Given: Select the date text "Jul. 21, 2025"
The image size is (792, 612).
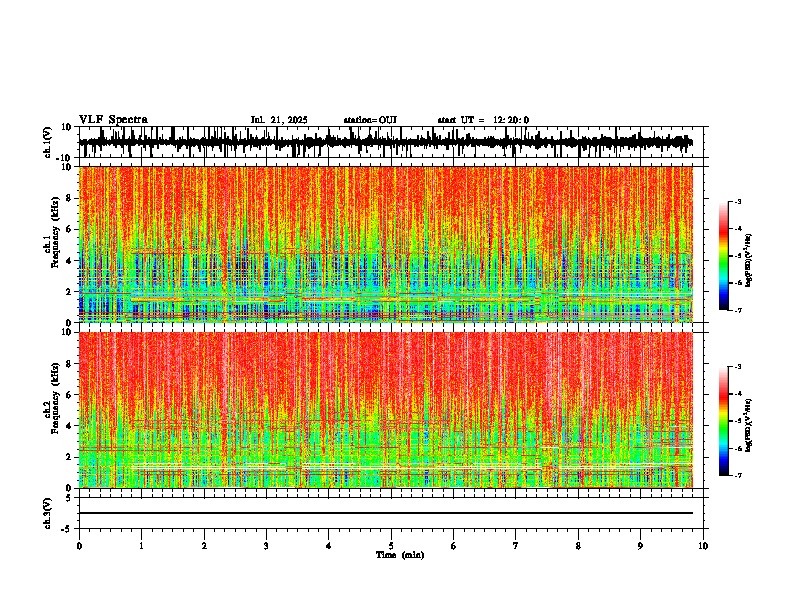Looking at the screenshot, I should coord(279,120).
